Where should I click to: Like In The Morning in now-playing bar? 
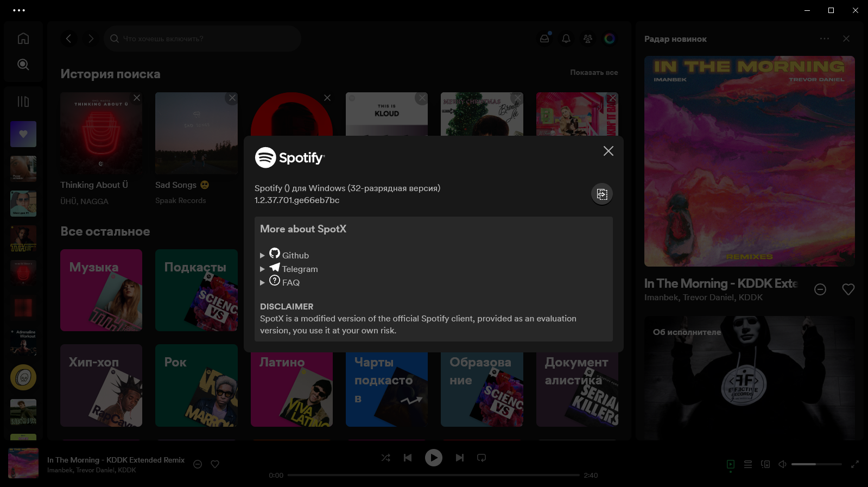click(x=215, y=464)
